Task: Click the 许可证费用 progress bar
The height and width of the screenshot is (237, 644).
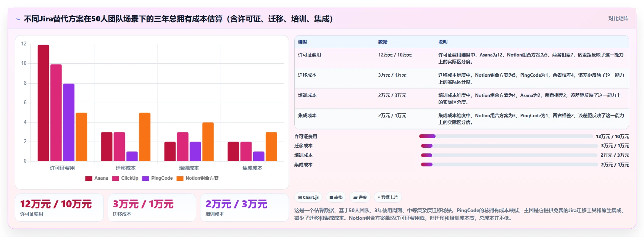Action: 506,136
